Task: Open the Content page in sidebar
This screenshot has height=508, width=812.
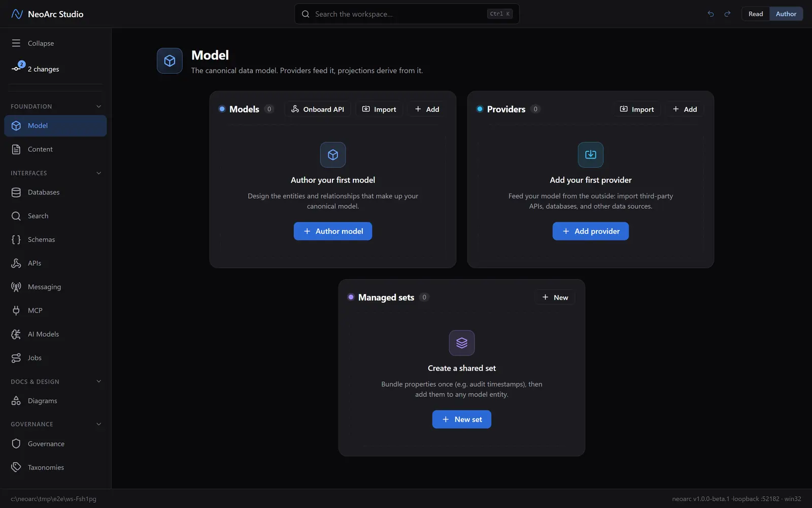Action: pyautogui.click(x=55, y=149)
